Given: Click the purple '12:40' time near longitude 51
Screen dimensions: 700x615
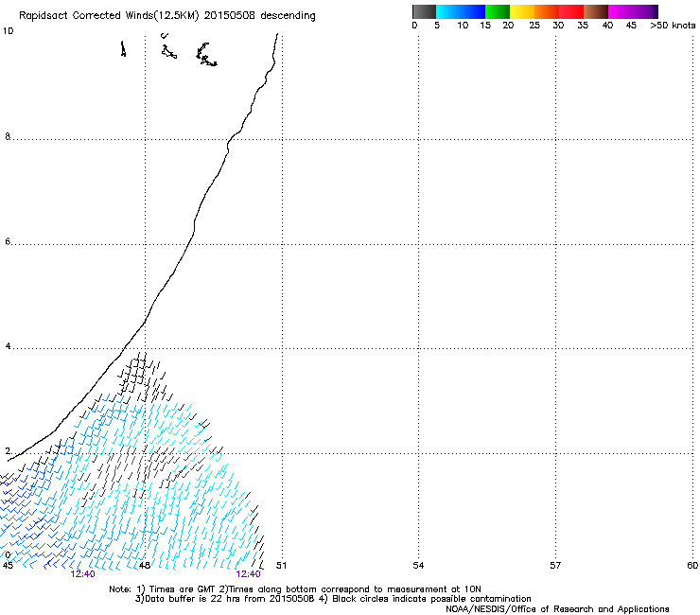Looking at the screenshot, I should coord(248,574).
